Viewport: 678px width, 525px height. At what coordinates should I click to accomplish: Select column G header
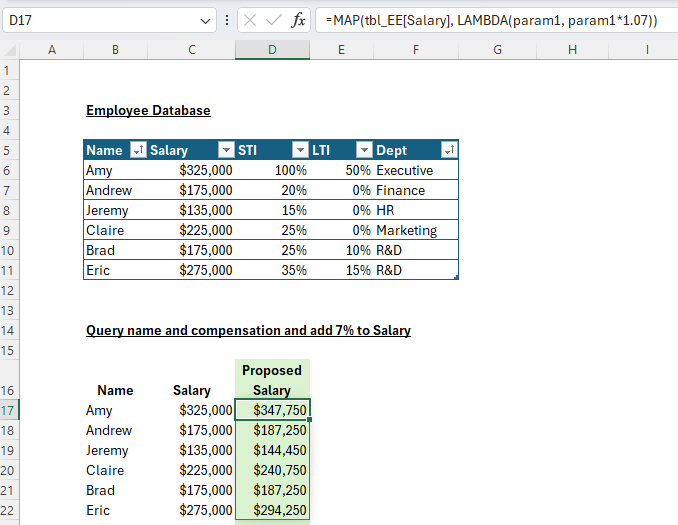pyautogui.click(x=497, y=50)
